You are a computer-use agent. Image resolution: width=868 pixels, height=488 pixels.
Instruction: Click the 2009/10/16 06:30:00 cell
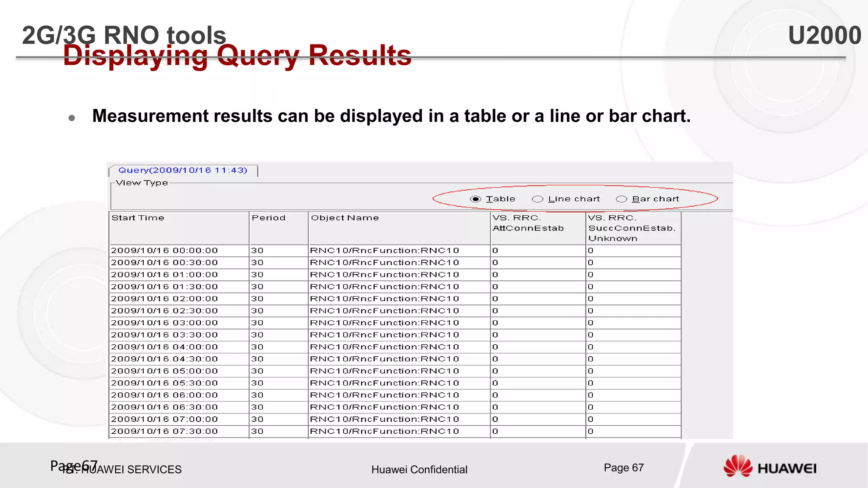(x=179, y=407)
